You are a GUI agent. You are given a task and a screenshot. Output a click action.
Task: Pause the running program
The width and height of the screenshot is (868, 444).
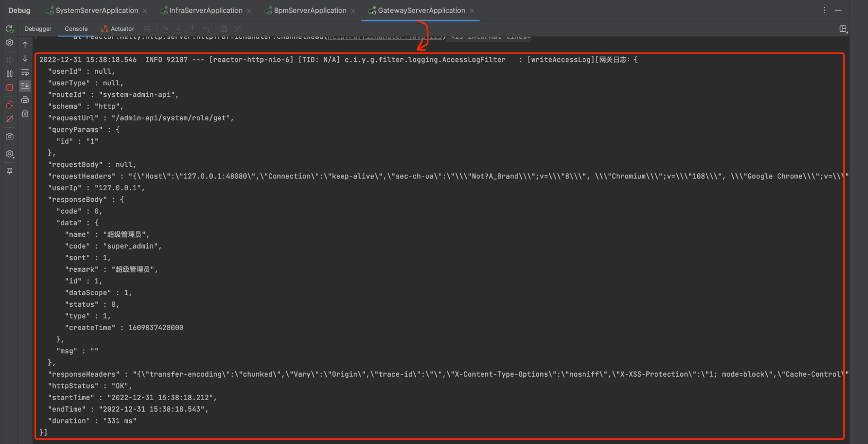click(10, 74)
